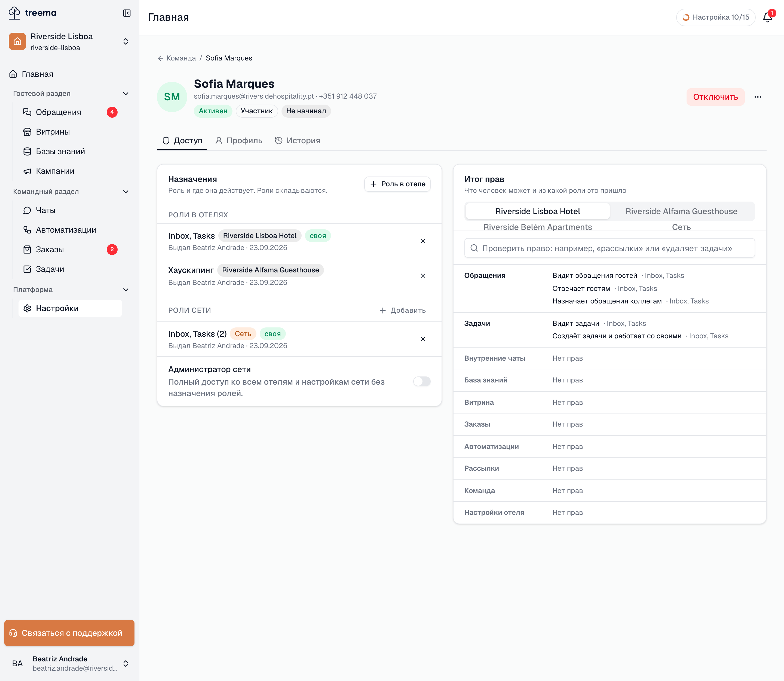Go back via the Команда breadcrumb arrow
Image resolution: width=784 pixels, height=681 pixels.
pos(160,58)
